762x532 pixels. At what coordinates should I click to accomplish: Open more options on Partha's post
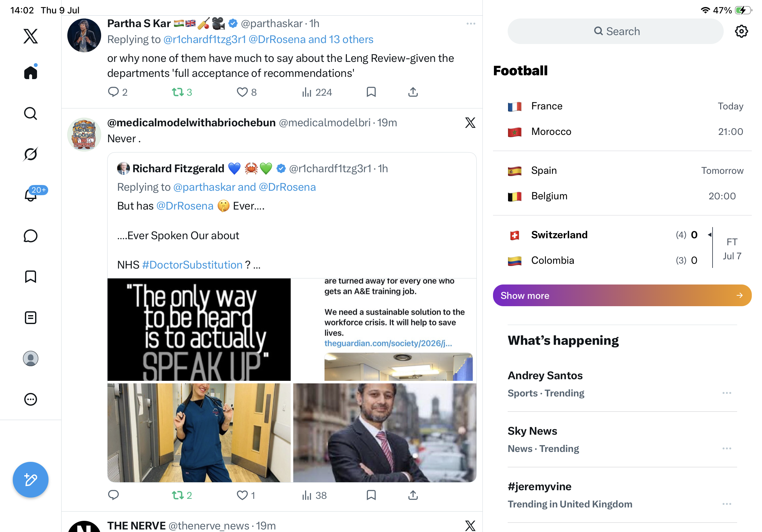pos(471,24)
